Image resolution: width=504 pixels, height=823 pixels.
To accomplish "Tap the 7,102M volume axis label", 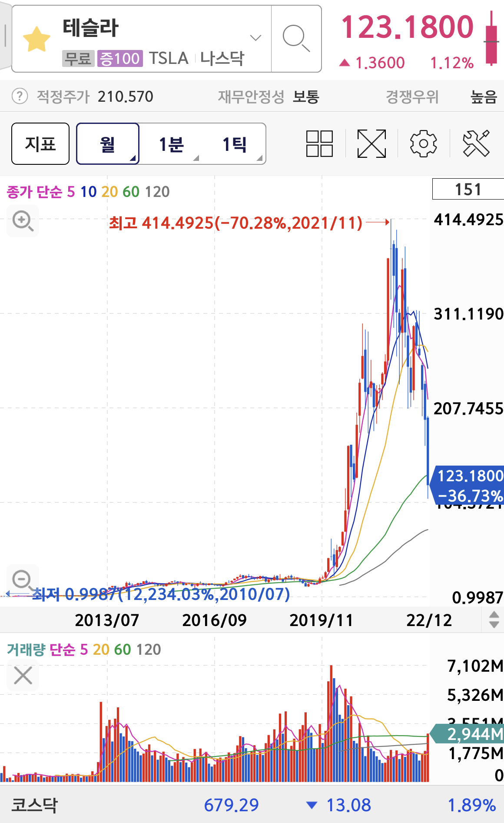I will click(475, 666).
